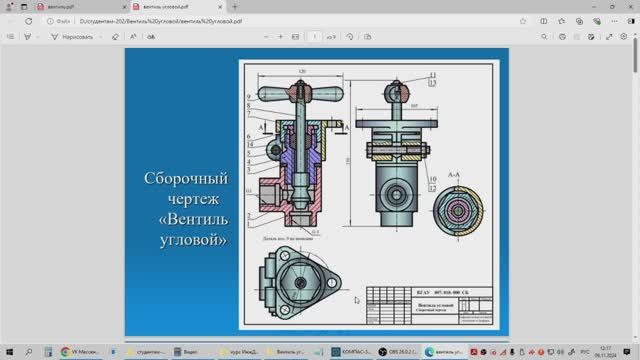Open browser essentials icon
The image size is (640, 360).
pyautogui.click(x=597, y=21)
